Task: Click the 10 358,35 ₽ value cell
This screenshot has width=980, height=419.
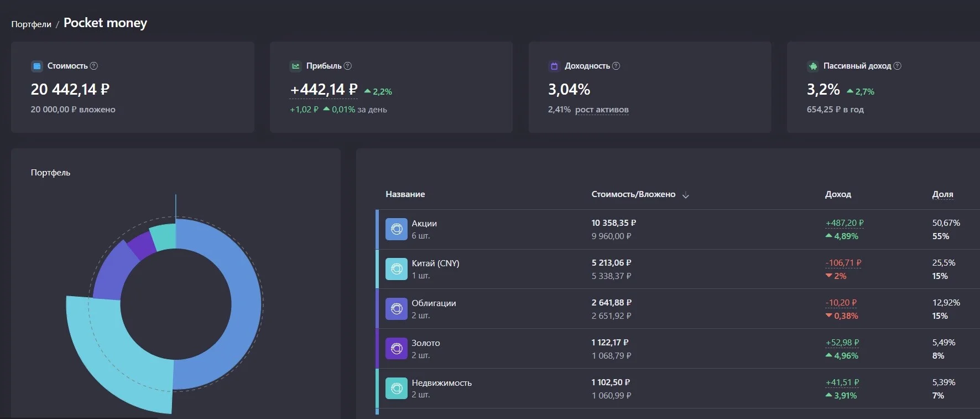Action: pos(614,223)
